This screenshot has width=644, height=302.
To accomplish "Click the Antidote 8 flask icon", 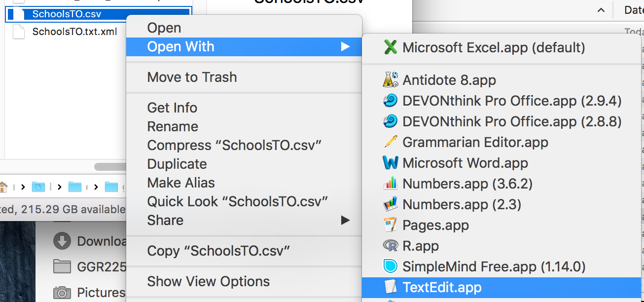I will point(391,80).
